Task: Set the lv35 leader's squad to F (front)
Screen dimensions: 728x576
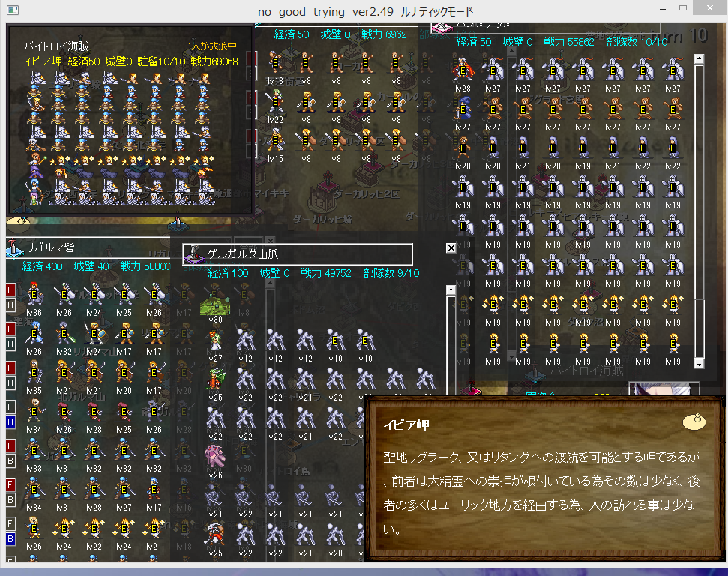Action: (x=10, y=368)
